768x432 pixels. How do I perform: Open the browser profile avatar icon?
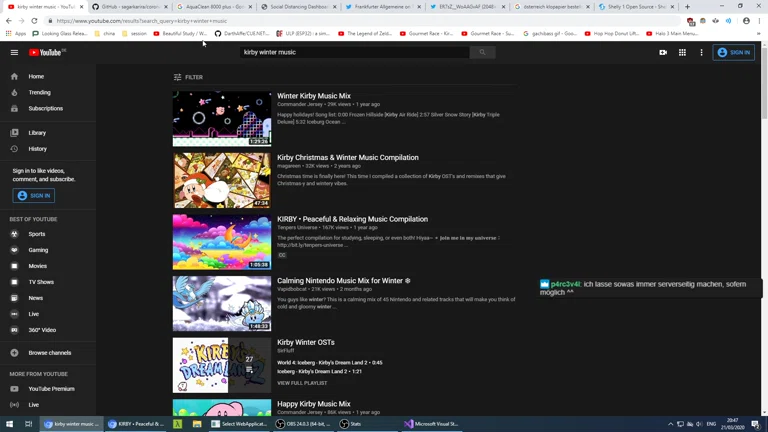tap(746, 21)
